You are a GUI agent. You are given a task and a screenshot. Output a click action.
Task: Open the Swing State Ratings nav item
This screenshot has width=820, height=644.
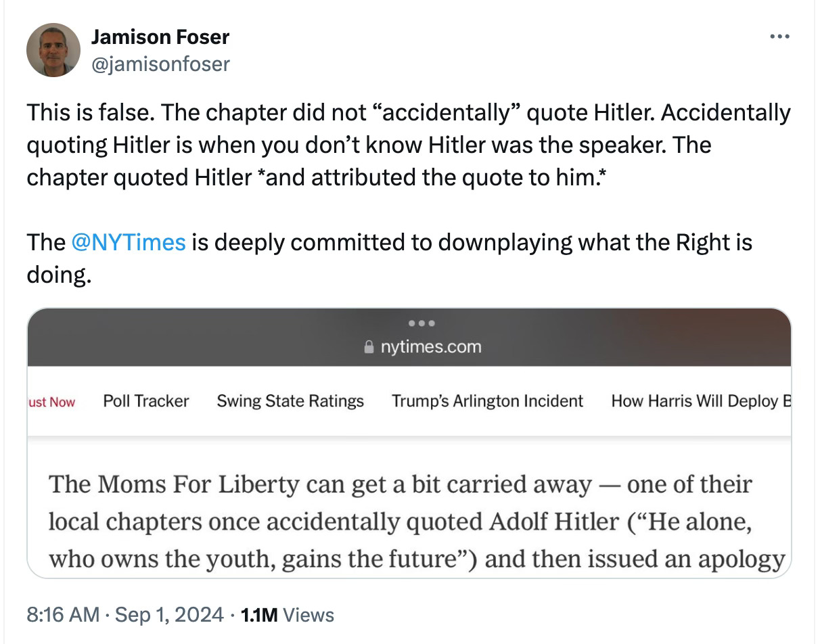tap(290, 401)
